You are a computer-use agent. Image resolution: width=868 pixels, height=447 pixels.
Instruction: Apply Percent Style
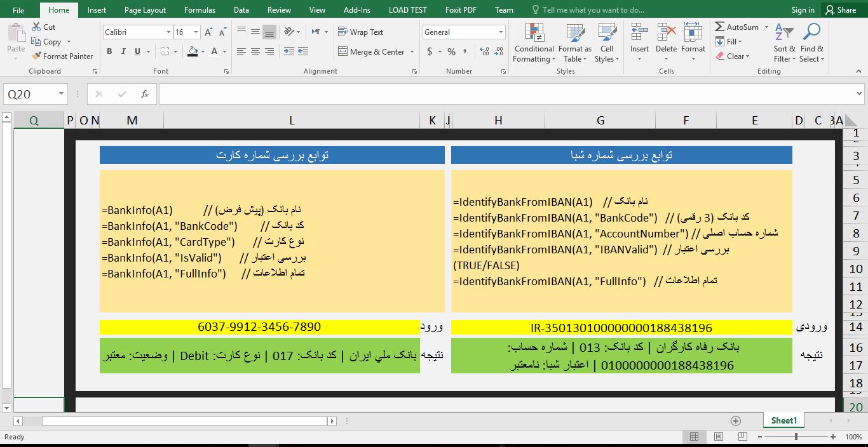[x=452, y=51]
